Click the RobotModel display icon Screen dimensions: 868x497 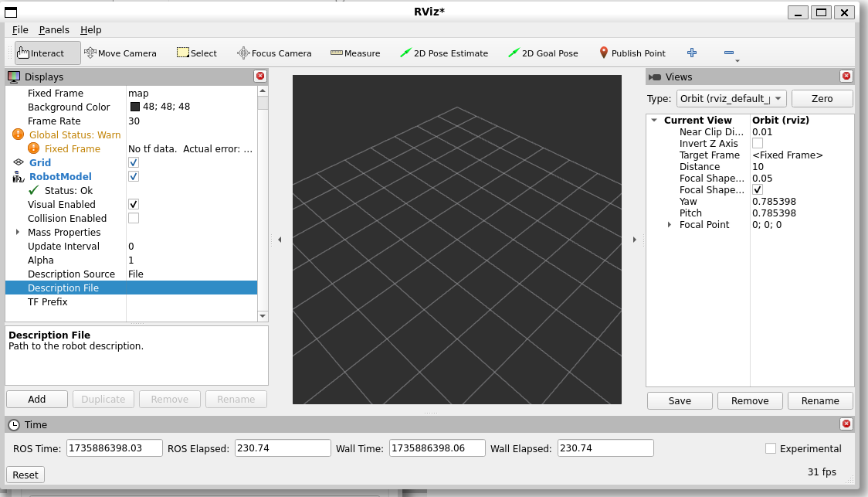point(19,176)
